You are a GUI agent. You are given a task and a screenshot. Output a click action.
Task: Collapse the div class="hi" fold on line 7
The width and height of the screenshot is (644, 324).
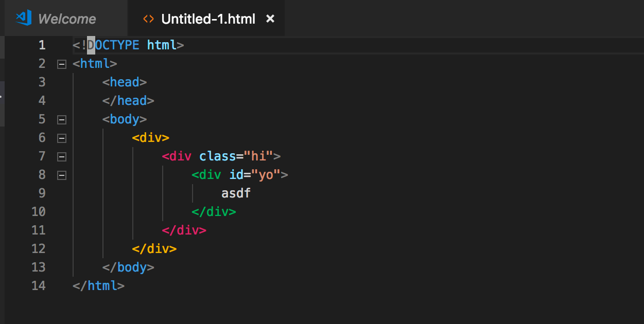click(x=61, y=156)
